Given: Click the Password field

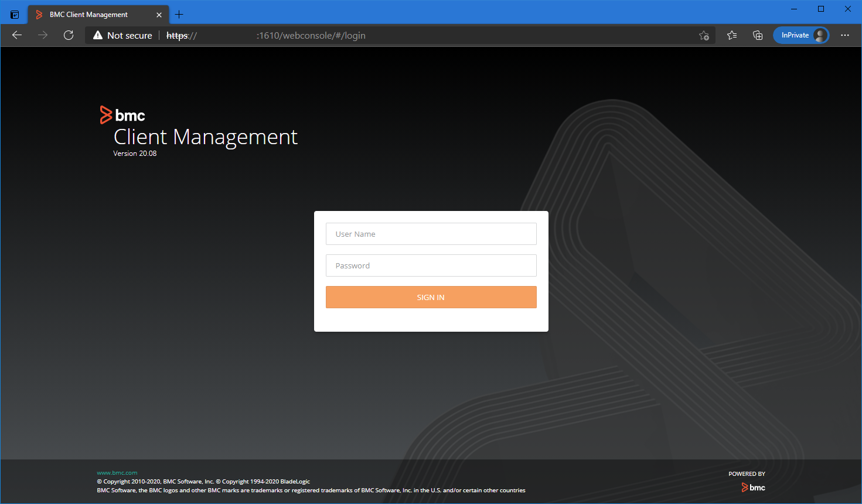Looking at the screenshot, I should (x=431, y=265).
